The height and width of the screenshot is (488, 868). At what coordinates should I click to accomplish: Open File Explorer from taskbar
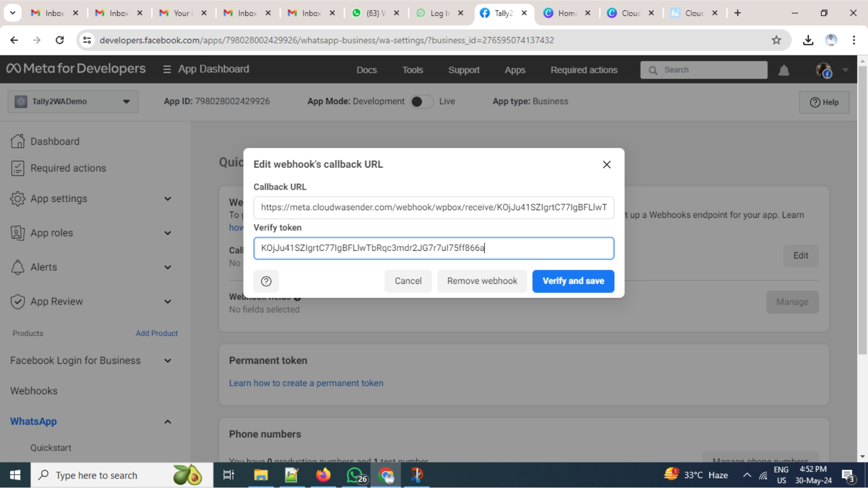tap(261, 475)
